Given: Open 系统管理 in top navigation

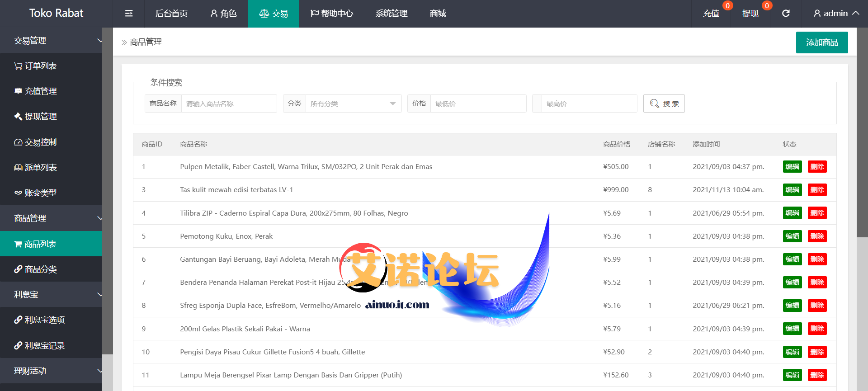Looking at the screenshot, I should click(x=392, y=14).
